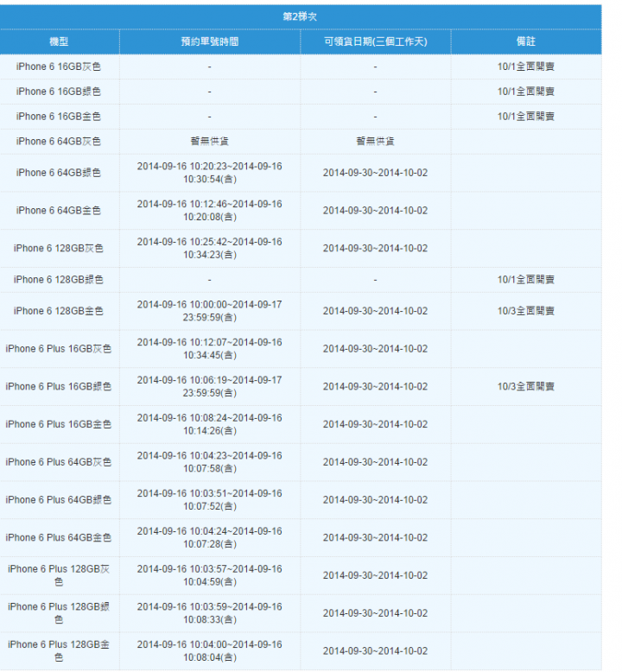Select pickup date for iPhone 6 64GB金色

(x=376, y=211)
